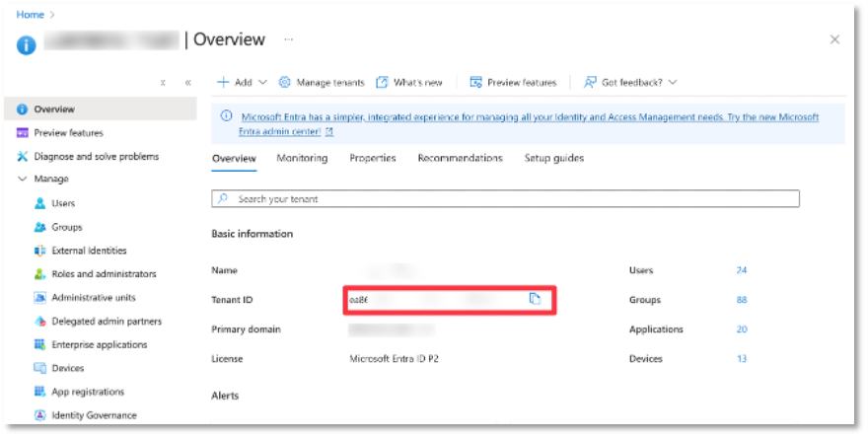Click the Basic information heading
This screenshot has height=438, width=868.
coord(252,234)
